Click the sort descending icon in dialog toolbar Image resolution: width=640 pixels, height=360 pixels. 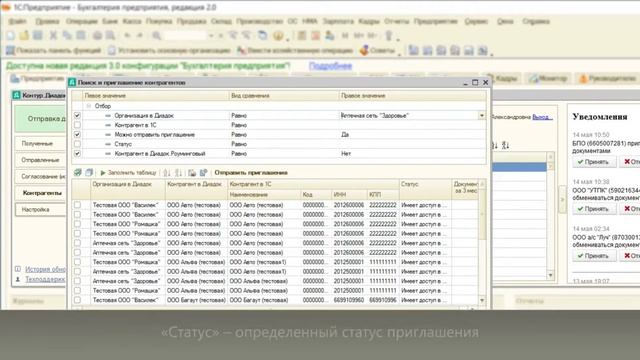click(178, 173)
